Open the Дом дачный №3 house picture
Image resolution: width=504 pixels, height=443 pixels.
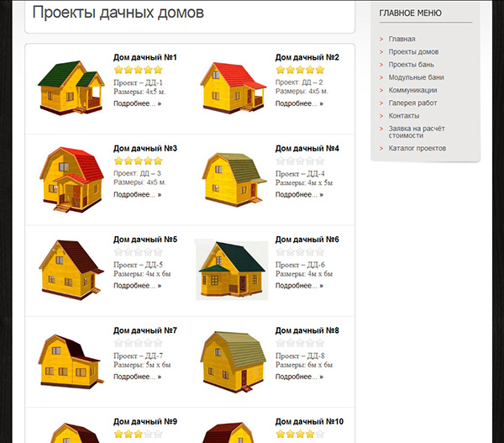pyautogui.click(x=71, y=180)
